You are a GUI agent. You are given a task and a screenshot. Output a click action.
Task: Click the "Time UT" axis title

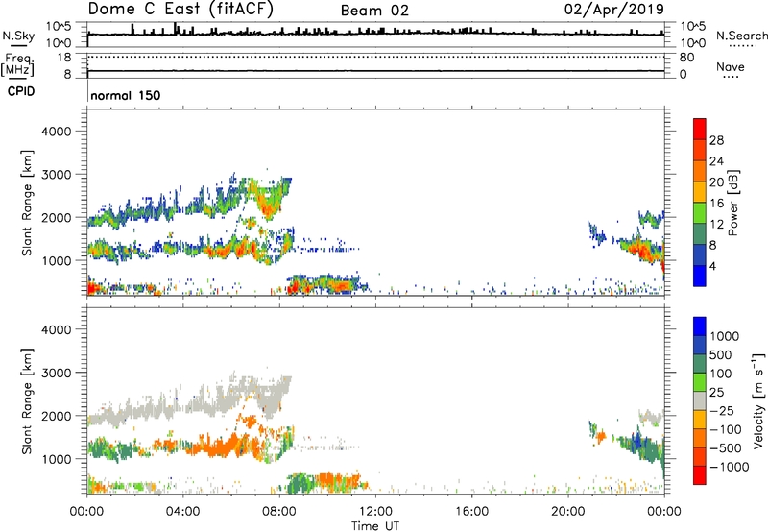coord(375,526)
